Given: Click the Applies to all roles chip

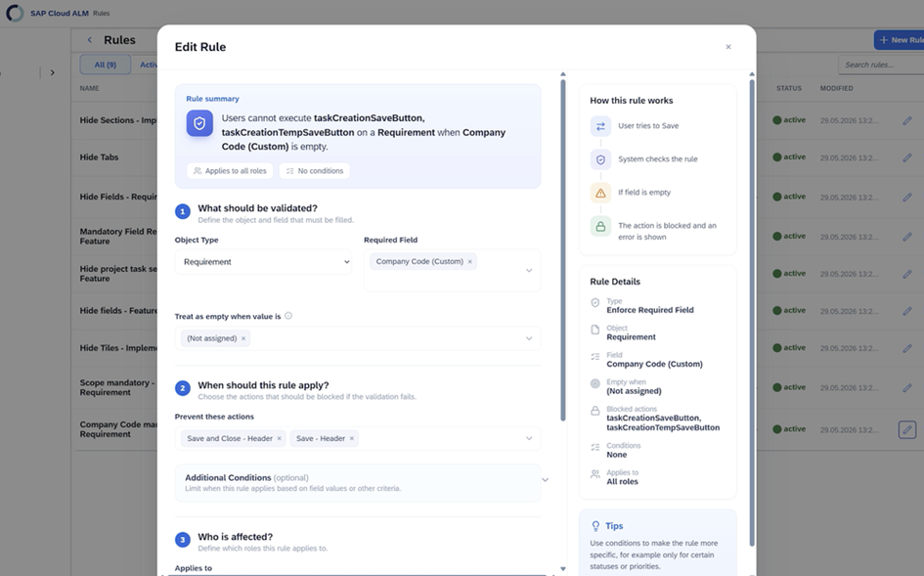Looking at the screenshot, I should point(230,171).
